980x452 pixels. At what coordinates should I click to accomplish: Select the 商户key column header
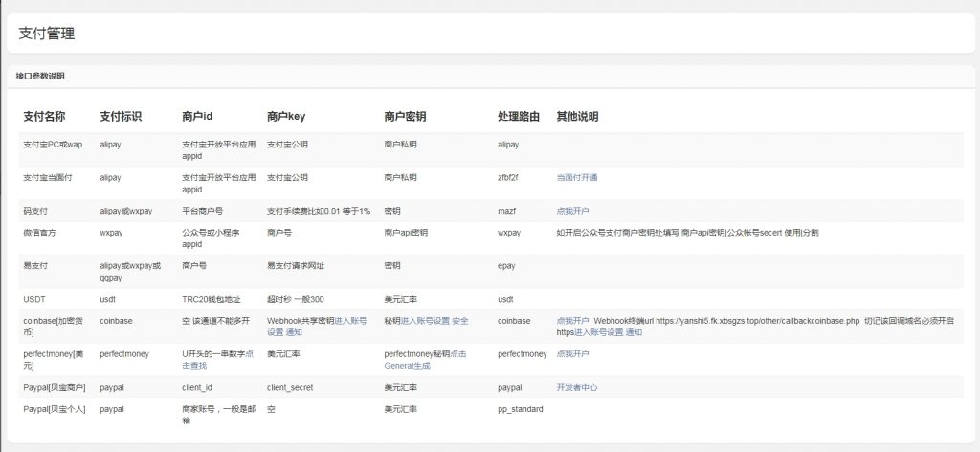click(286, 116)
